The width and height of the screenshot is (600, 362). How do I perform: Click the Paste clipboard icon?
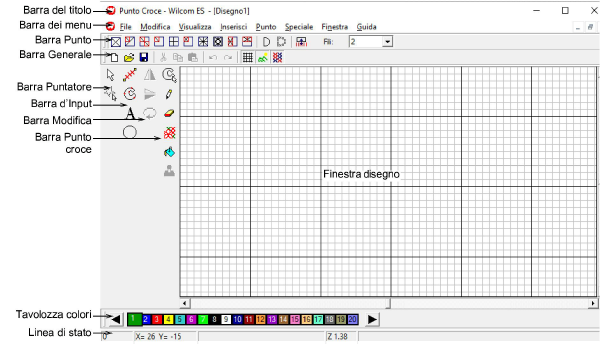pyautogui.click(x=193, y=57)
